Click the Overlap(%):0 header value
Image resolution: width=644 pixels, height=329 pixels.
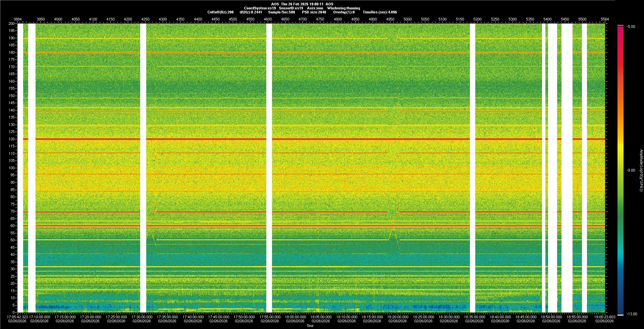click(x=344, y=12)
